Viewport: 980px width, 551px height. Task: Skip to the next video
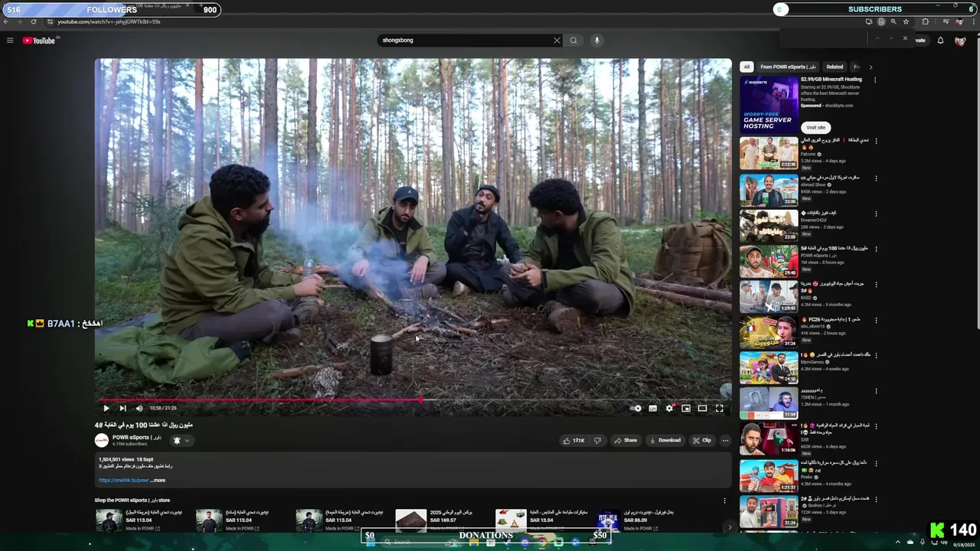pyautogui.click(x=122, y=408)
